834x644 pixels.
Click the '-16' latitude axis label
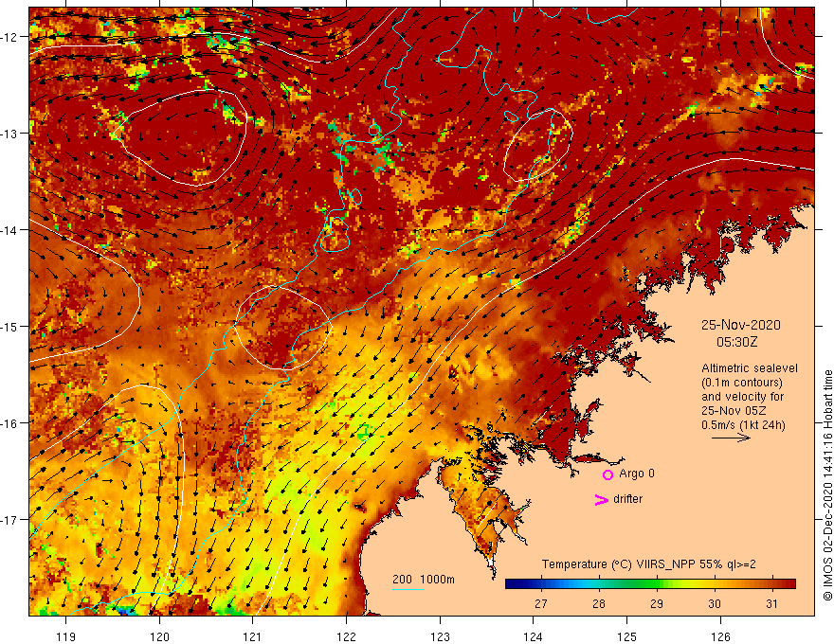pos(10,423)
